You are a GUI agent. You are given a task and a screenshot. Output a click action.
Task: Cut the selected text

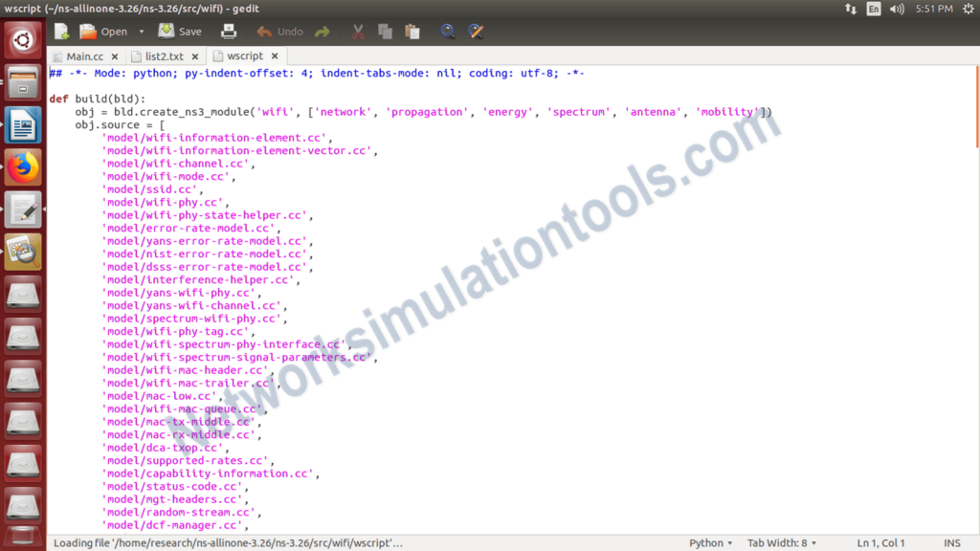tap(357, 31)
